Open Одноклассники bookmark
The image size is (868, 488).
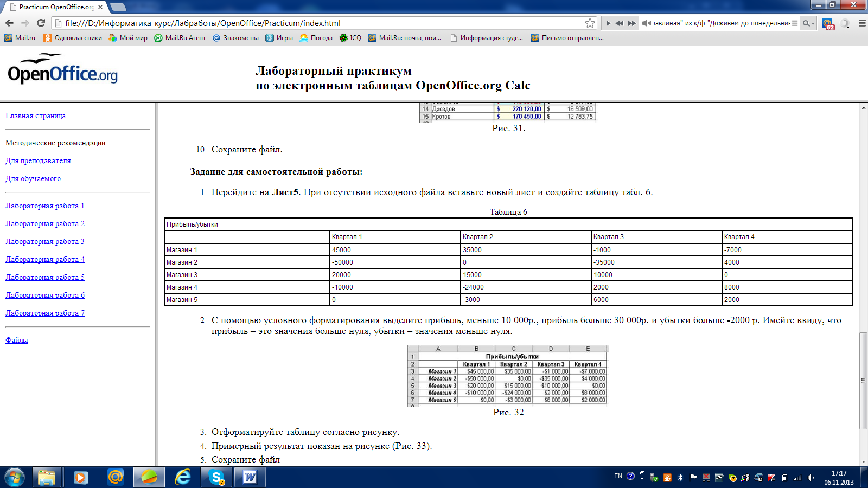pos(73,38)
